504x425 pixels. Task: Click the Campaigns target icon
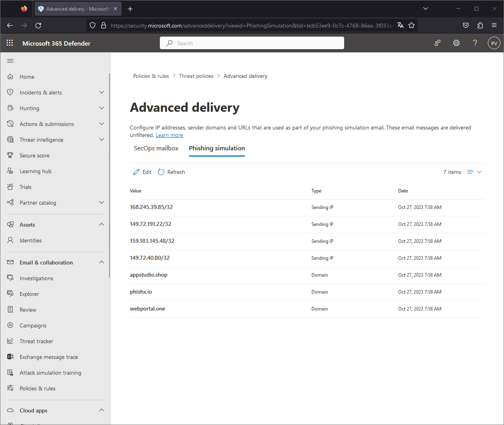click(x=10, y=325)
